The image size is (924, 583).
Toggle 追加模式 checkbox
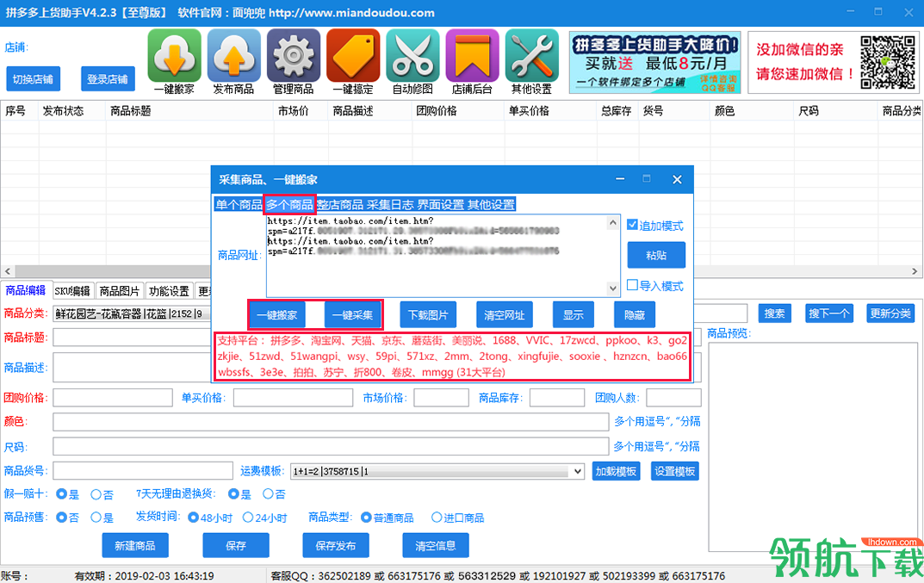[x=632, y=225]
